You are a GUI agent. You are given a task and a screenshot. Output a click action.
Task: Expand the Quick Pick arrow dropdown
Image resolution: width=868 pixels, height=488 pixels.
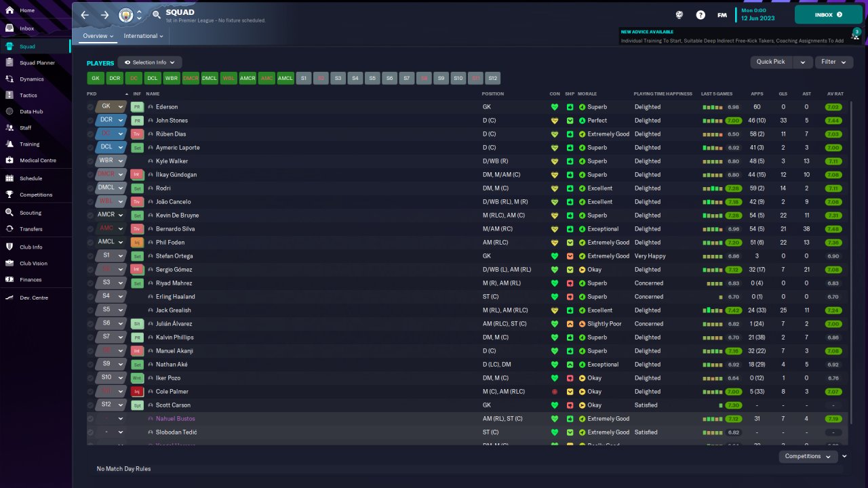tap(803, 62)
